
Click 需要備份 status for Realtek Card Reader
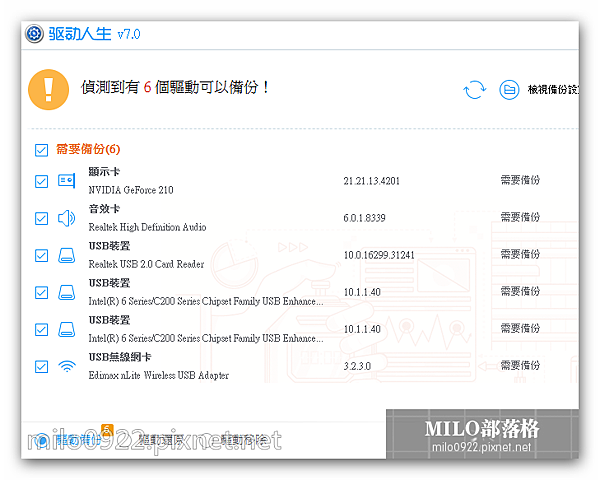pos(520,254)
